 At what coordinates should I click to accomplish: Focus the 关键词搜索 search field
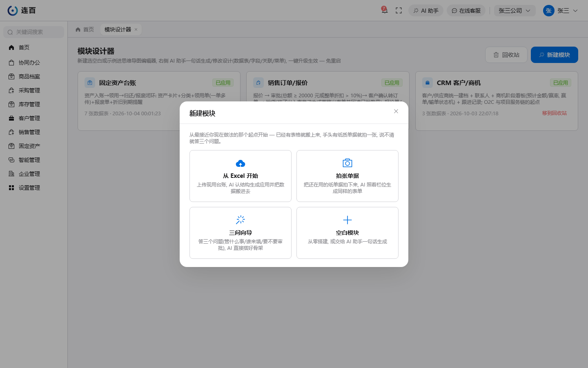[34, 32]
